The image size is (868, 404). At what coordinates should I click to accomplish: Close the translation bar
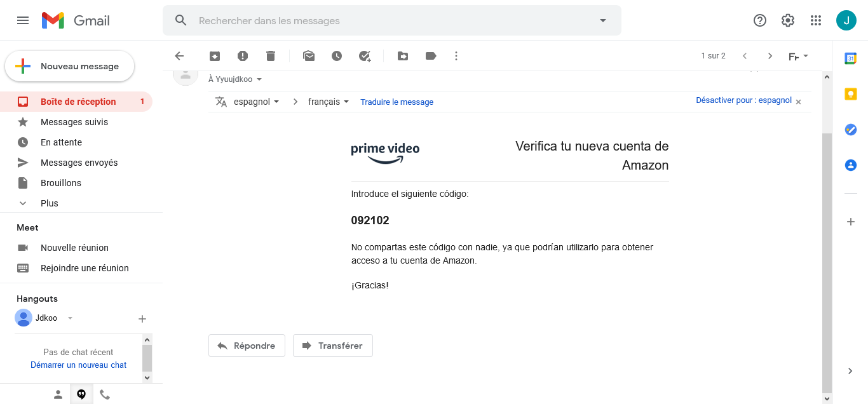coord(799,102)
